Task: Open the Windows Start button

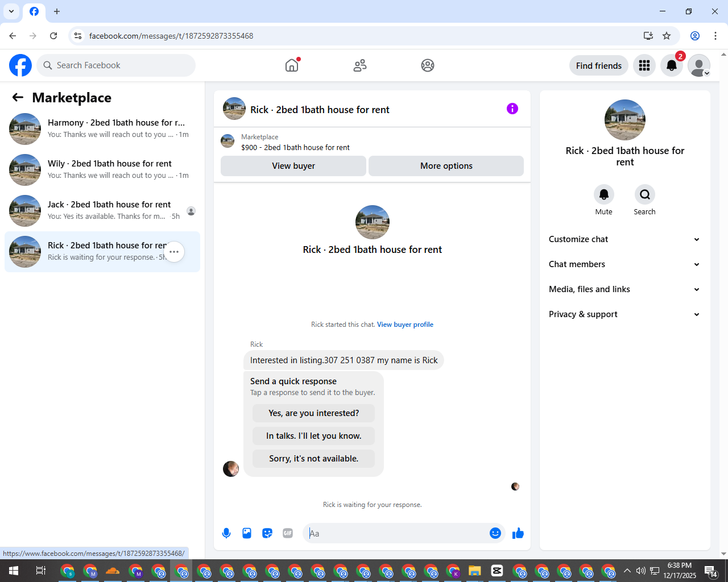Action: (x=14, y=571)
